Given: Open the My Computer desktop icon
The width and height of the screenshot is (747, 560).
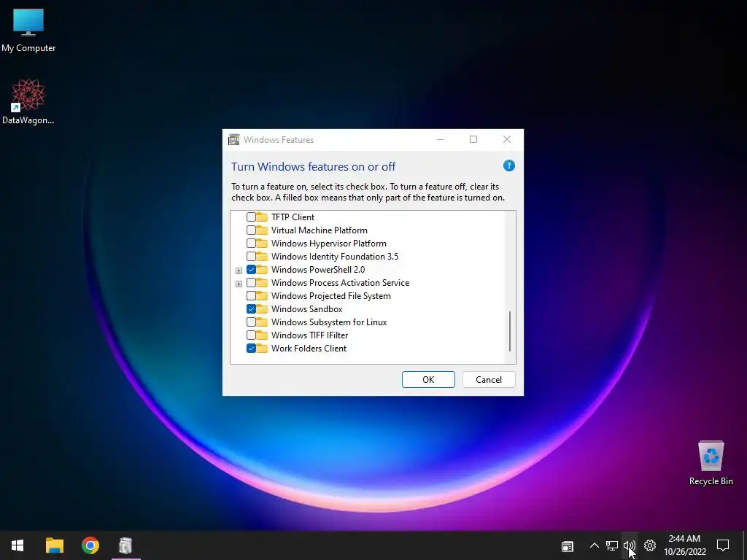Looking at the screenshot, I should point(28,31).
